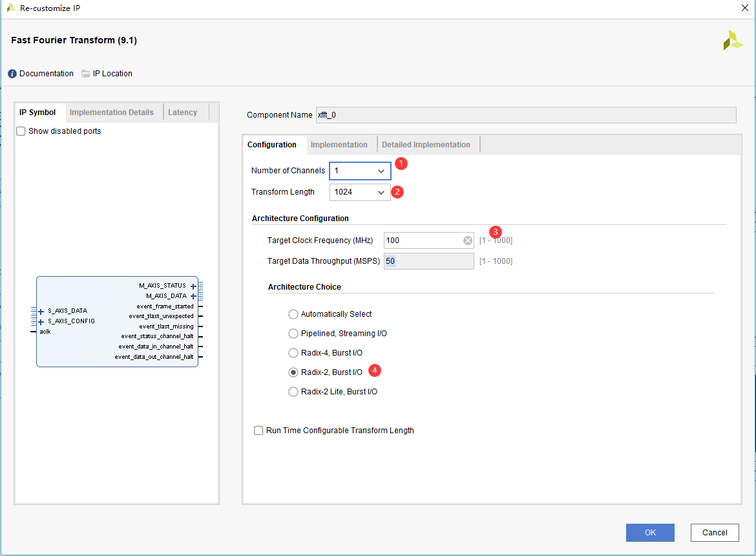Click the Cancel button
The width and height of the screenshot is (756, 556).
[714, 533]
